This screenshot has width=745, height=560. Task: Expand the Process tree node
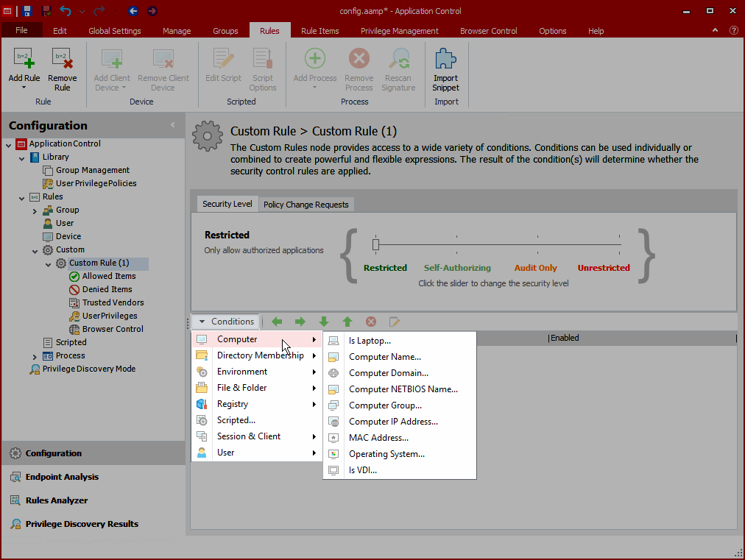pyautogui.click(x=35, y=356)
